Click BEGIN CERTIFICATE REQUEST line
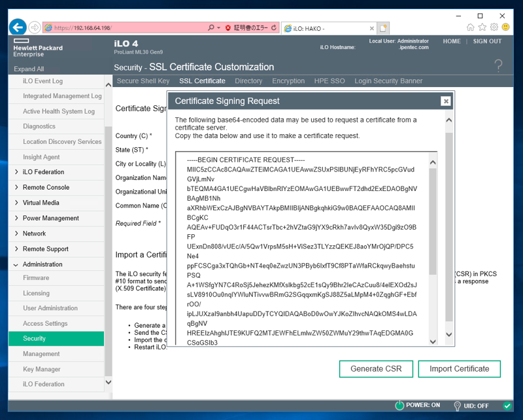This screenshot has height=420, width=523. tap(246, 160)
